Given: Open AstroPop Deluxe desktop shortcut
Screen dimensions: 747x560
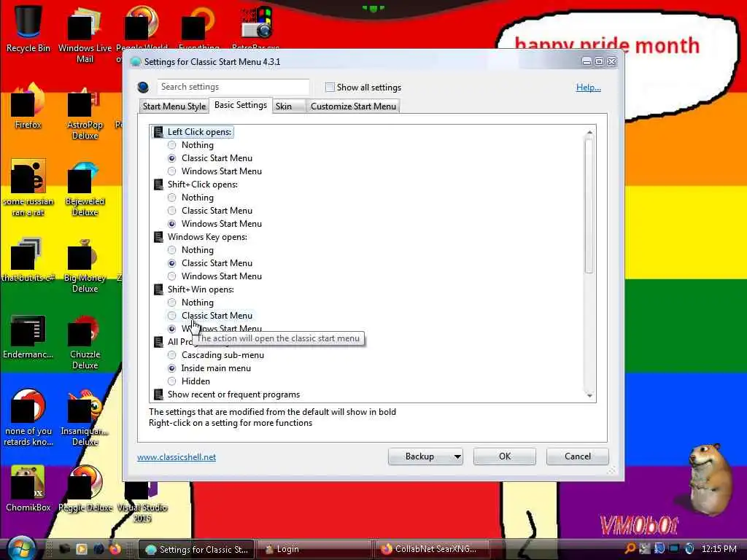Looking at the screenshot, I should point(85,113).
